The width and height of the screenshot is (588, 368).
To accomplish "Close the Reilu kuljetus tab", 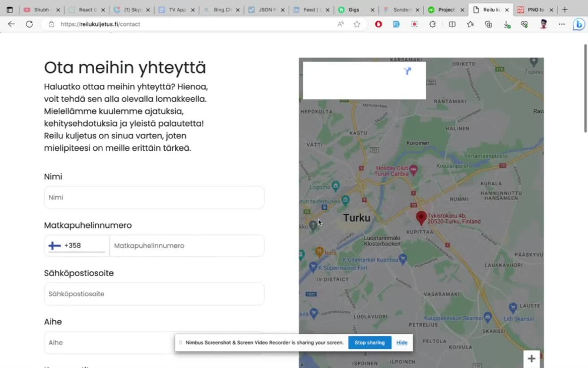I will pos(507,10).
